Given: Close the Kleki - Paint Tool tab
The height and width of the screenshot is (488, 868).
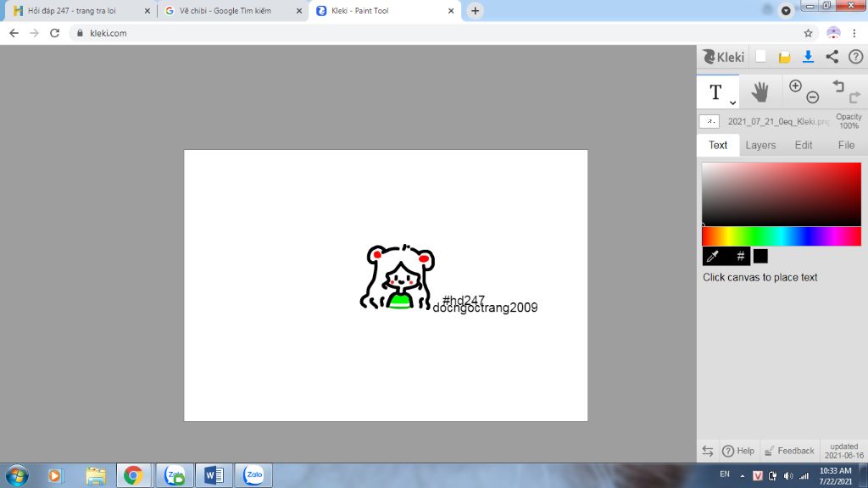Looking at the screenshot, I should (x=451, y=10).
